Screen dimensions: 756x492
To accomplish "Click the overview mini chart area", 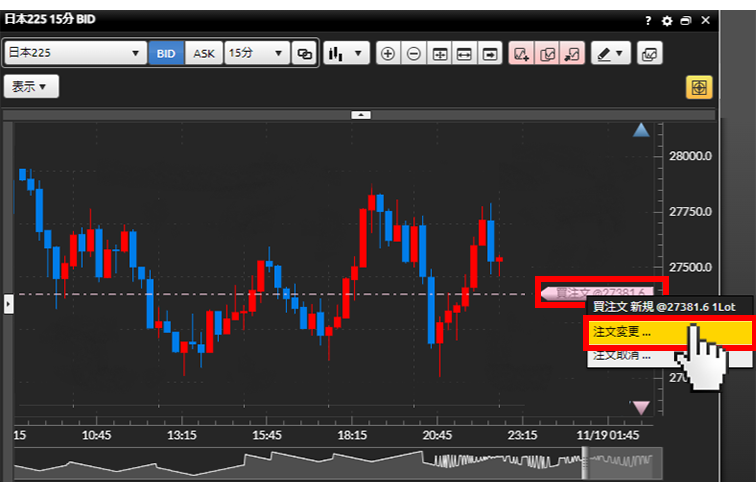I will [338, 463].
